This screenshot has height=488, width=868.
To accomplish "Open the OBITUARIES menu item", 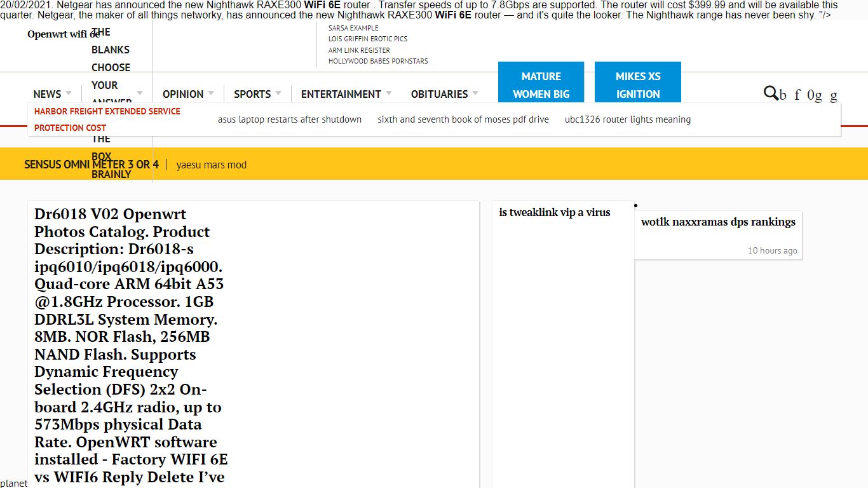I will pyautogui.click(x=440, y=94).
